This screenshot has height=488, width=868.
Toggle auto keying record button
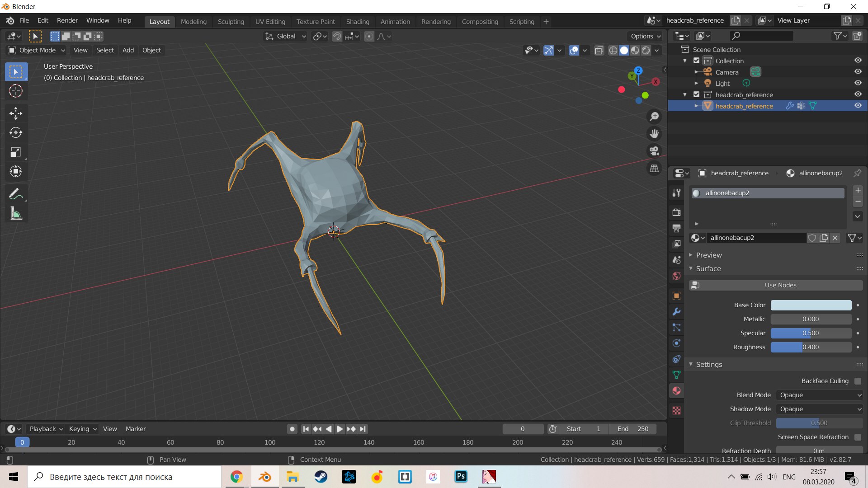point(292,429)
